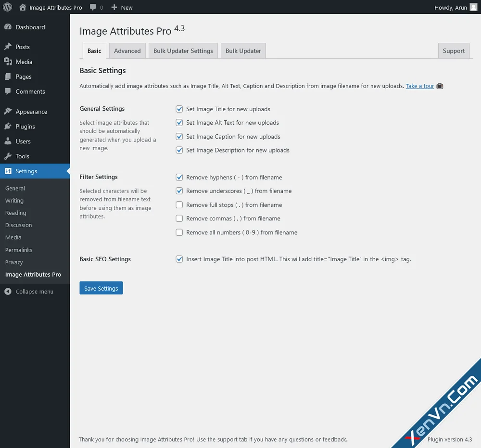
Task: Click the Appearance paintbrush icon
Action: pyautogui.click(x=8, y=111)
